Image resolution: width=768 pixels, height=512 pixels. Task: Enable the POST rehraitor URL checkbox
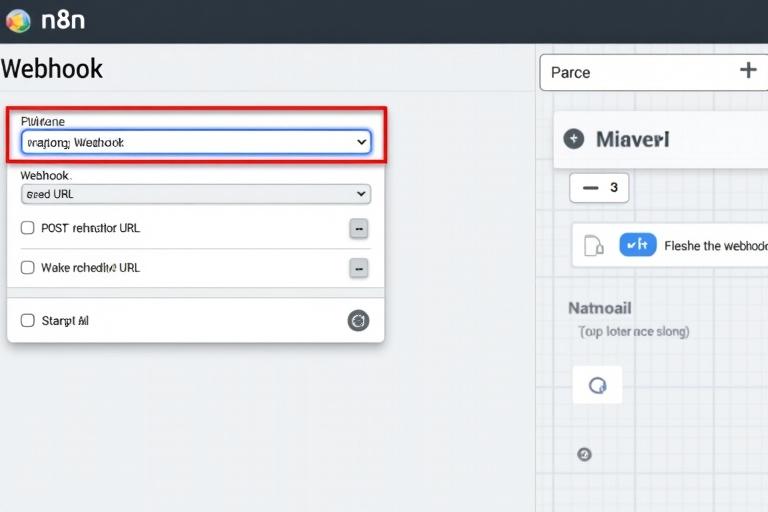pos(28,228)
